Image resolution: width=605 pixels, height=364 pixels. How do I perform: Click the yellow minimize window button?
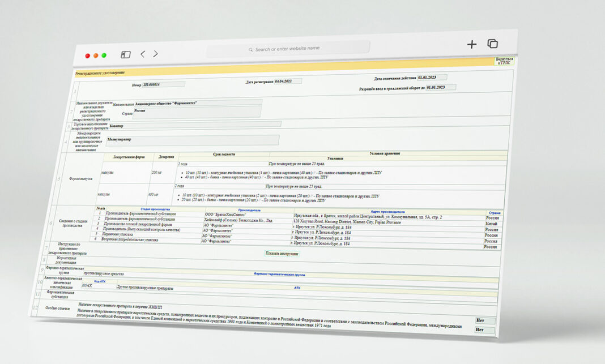96,55
